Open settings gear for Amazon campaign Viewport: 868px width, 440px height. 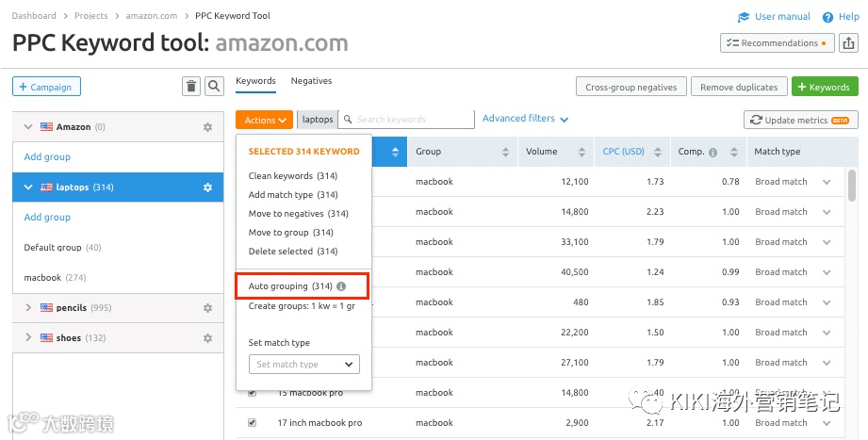tap(207, 127)
